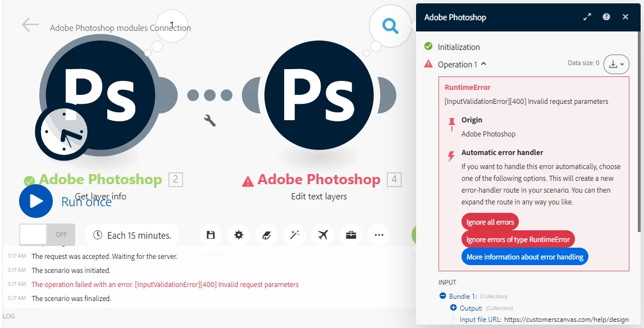Viewport: 644px width, 328px height.
Task: Open the download output bundles dropdown
Action: coord(616,65)
